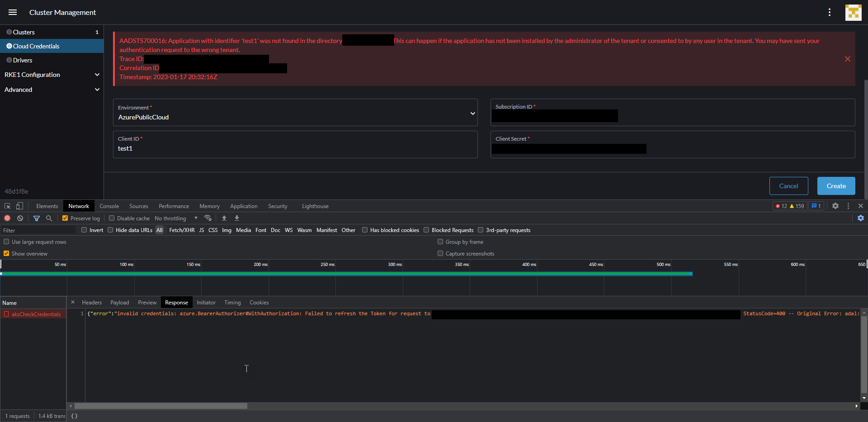Viewport: 868px width, 422px height.
Task: Stop recording the network log
Action: click(7, 218)
